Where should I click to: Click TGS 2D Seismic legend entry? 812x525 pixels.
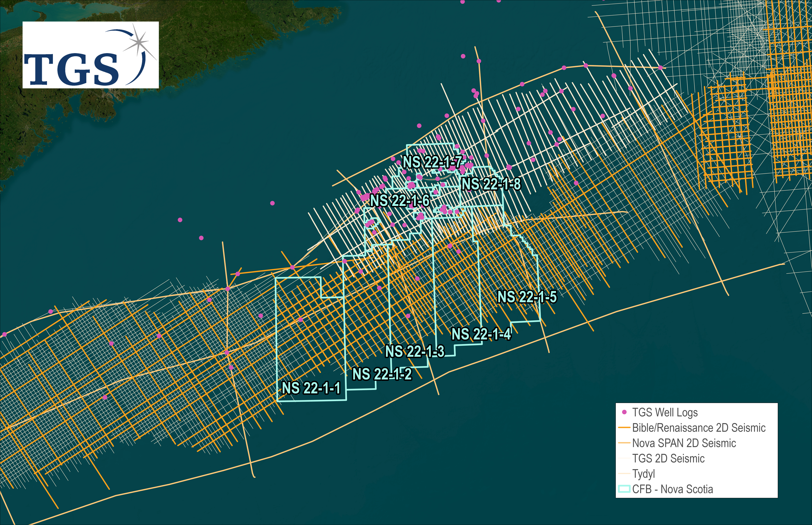point(662,459)
